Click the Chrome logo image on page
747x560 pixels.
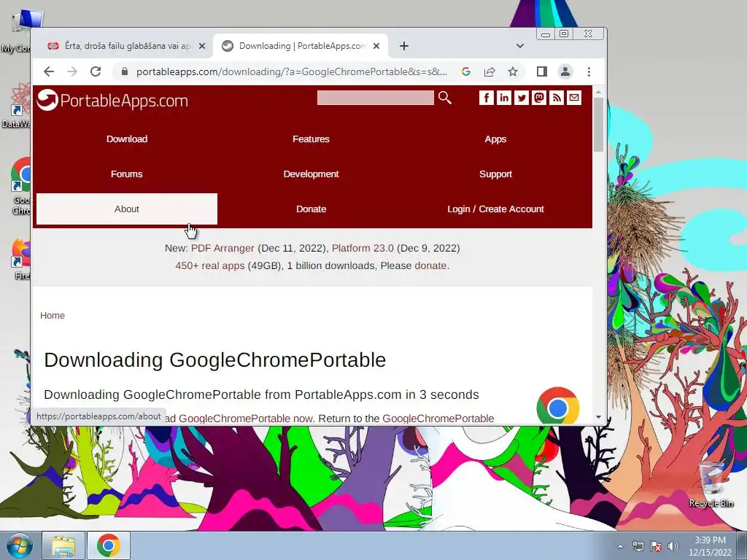click(558, 406)
